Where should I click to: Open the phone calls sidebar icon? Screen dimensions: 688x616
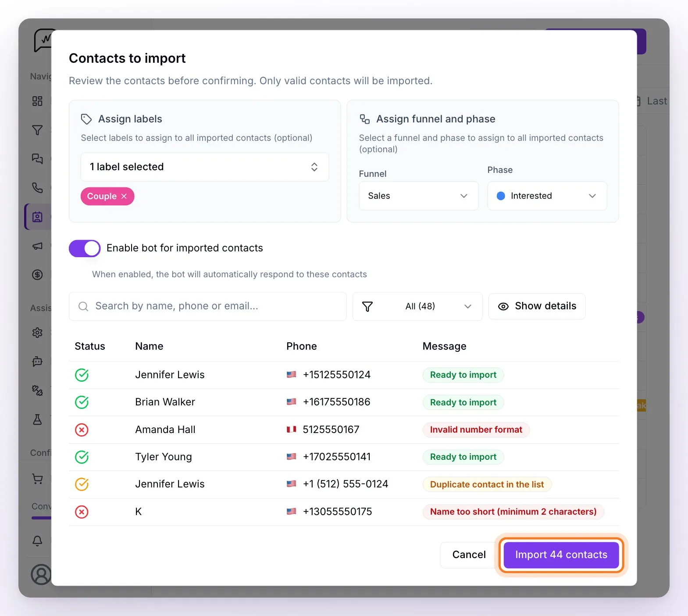[x=37, y=188]
